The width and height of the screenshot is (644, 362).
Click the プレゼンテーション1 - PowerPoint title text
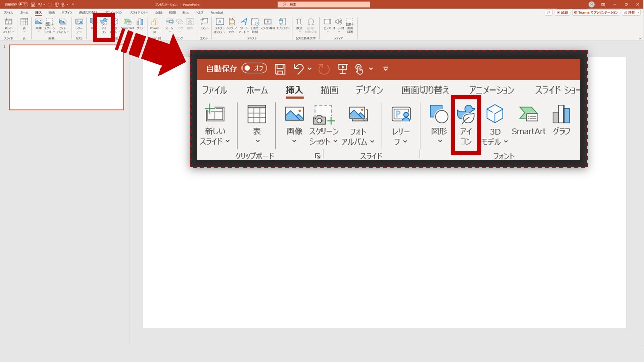177,4
